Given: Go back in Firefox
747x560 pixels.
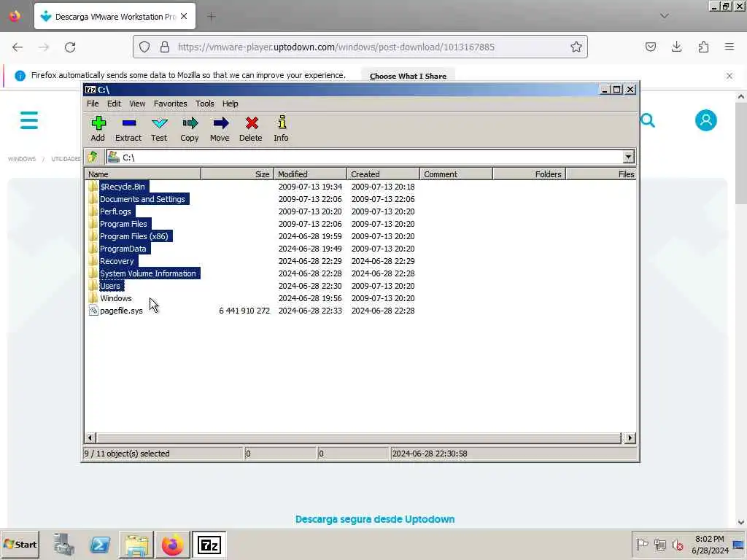Looking at the screenshot, I should [18, 47].
